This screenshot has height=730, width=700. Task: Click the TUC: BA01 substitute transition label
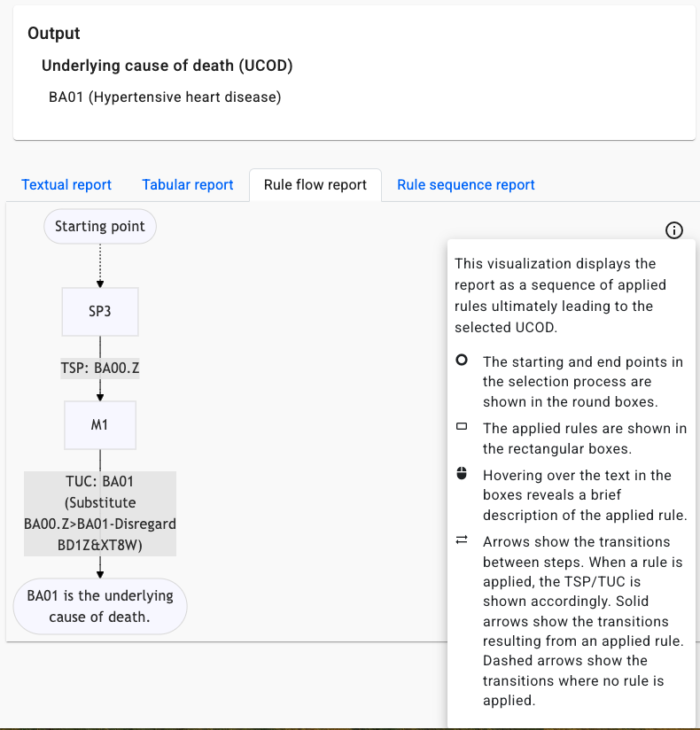pyautogui.click(x=100, y=514)
